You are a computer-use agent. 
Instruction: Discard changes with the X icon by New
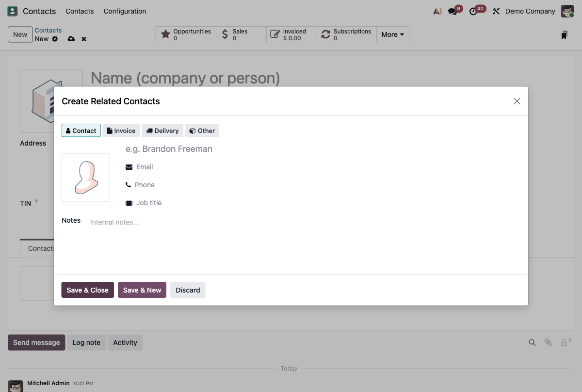pos(84,39)
